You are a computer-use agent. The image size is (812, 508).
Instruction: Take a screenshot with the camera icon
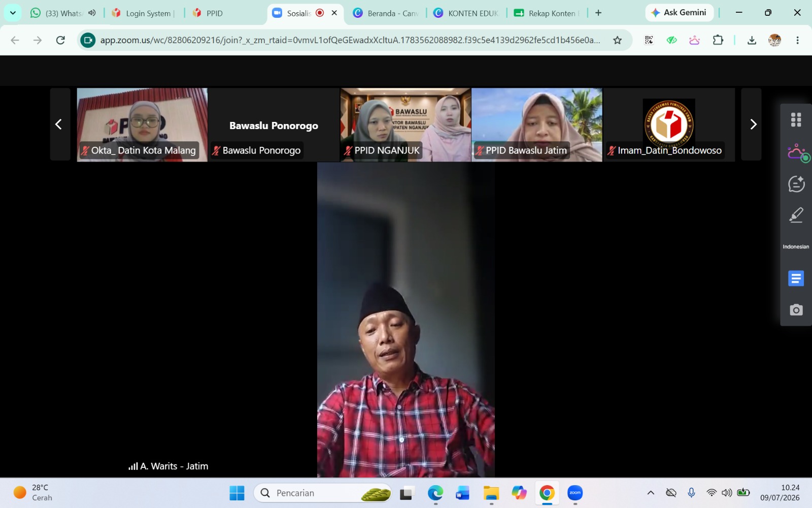tap(796, 310)
